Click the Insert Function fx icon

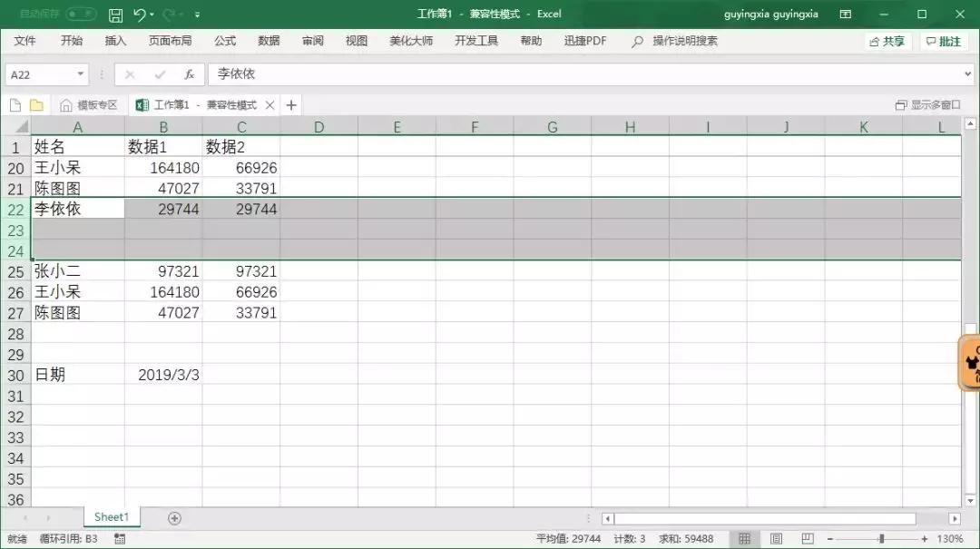(189, 74)
